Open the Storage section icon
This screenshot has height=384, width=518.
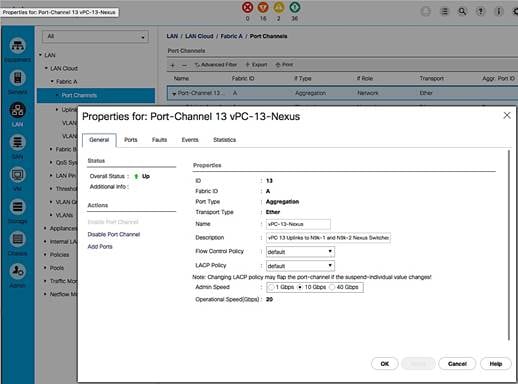(x=18, y=207)
